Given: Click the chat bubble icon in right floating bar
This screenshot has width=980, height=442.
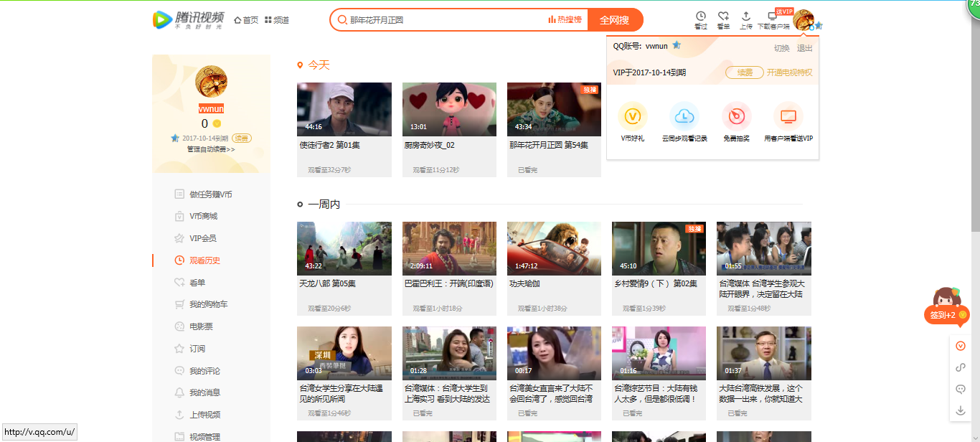Looking at the screenshot, I should pyautogui.click(x=961, y=389).
